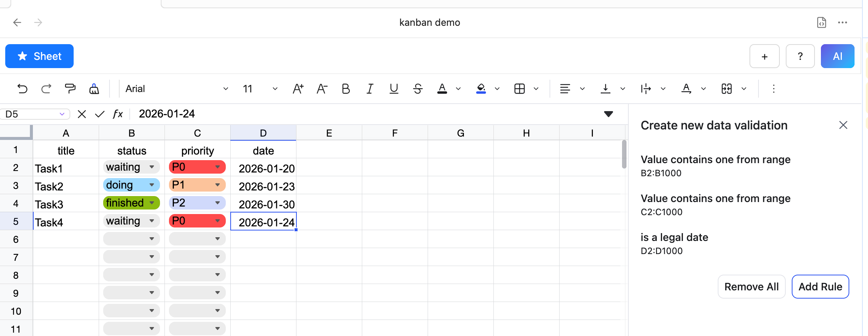Click the Redo icon in toolbar
Screen dimensions: 868x336
pos(46,89)
